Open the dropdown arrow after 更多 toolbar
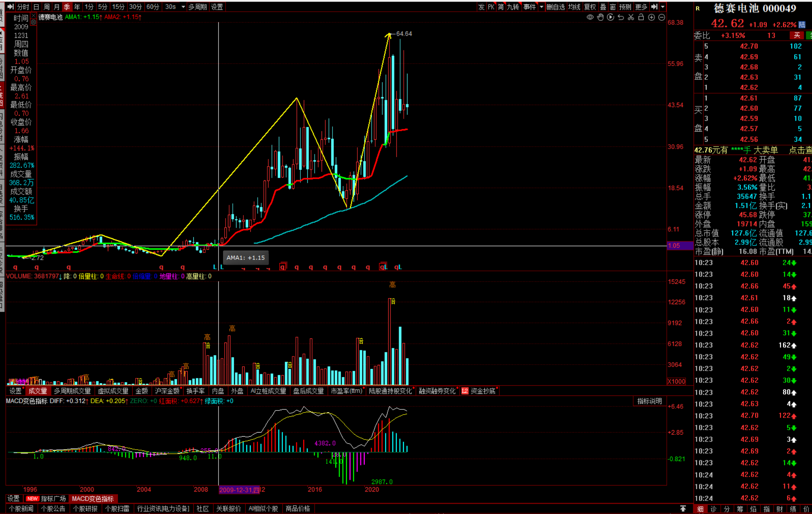This screenshot has width=812, height=514. tap(663, 7)
